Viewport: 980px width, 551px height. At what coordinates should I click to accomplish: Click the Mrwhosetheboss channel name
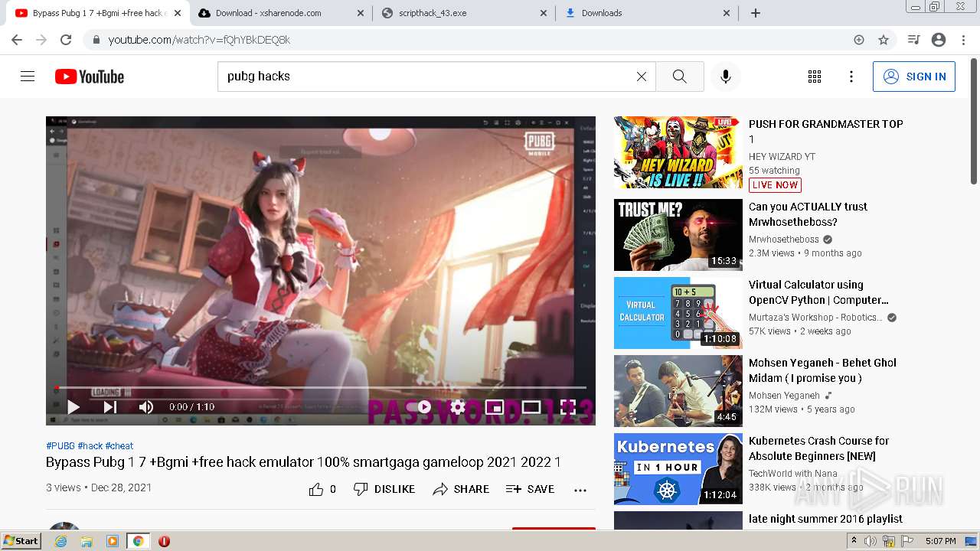point(784,240)
